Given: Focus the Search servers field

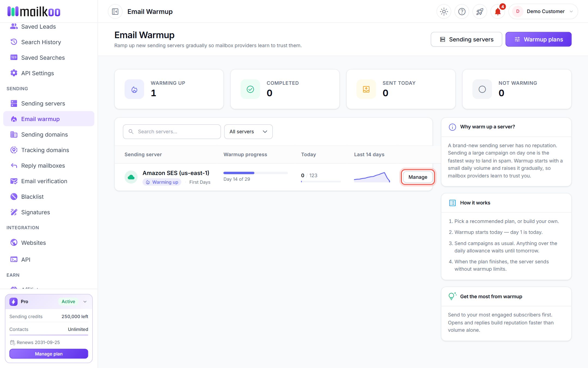Looking at the screenshot, I should click(172, 132).
